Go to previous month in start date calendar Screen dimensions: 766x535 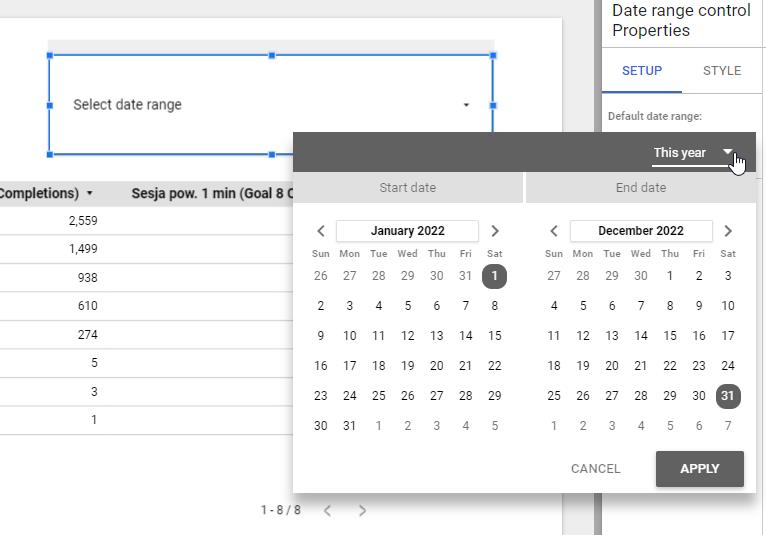point(321,231)
